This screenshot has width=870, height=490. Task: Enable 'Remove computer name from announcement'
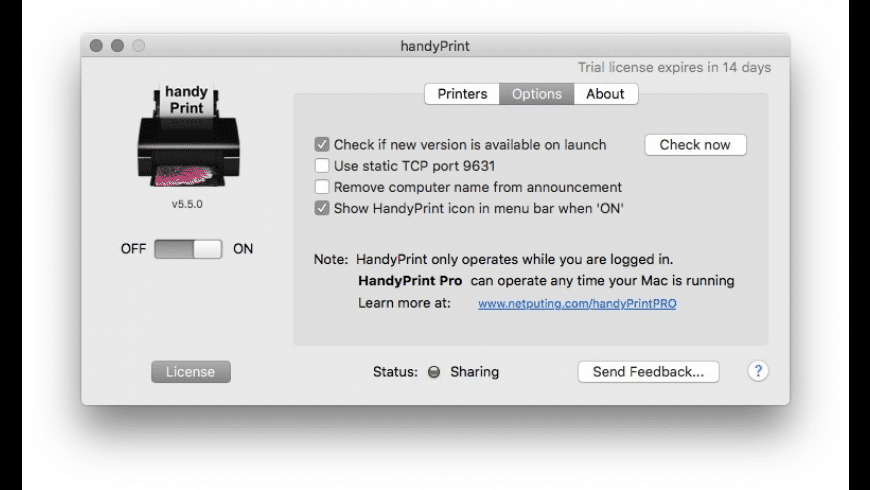(322, 187)
